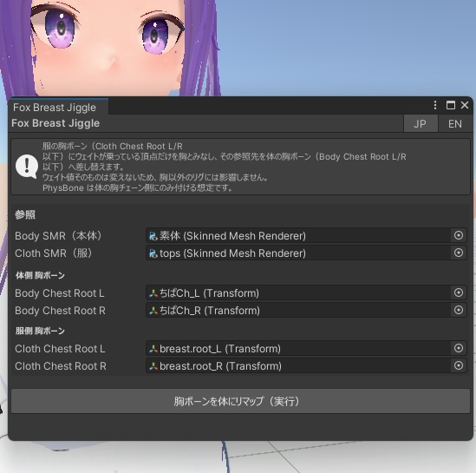Close the Fox Breast Jiggle window
Image resolution: width=476 pixels, height=473 pixels.
pyautogui.click(x=465, y=105)
